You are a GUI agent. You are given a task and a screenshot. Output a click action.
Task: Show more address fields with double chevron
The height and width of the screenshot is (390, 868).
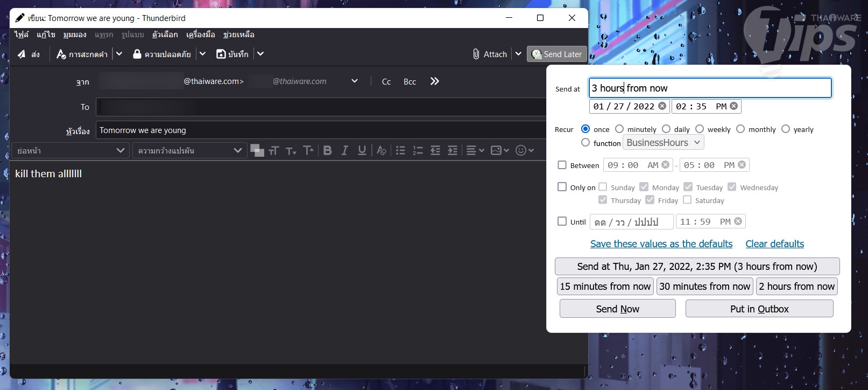435,81
